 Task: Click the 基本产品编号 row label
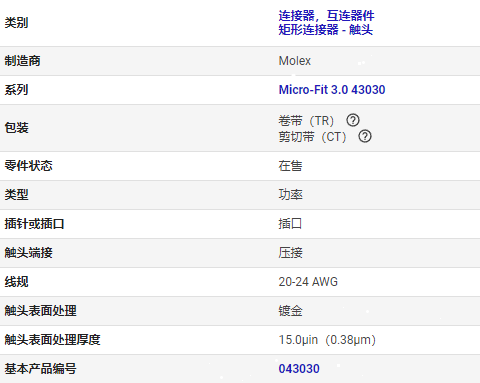point(40,369)
